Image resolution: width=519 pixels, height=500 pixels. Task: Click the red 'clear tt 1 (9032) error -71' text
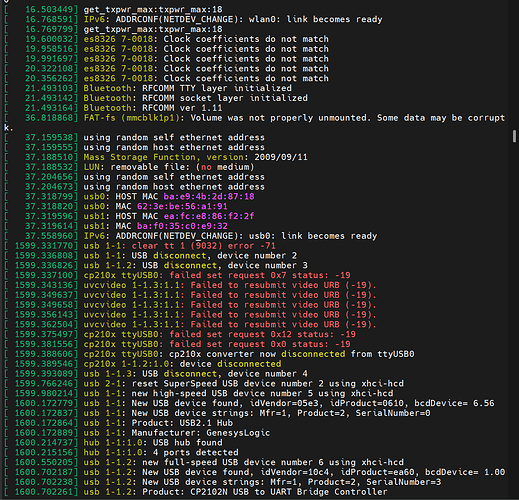203,246
